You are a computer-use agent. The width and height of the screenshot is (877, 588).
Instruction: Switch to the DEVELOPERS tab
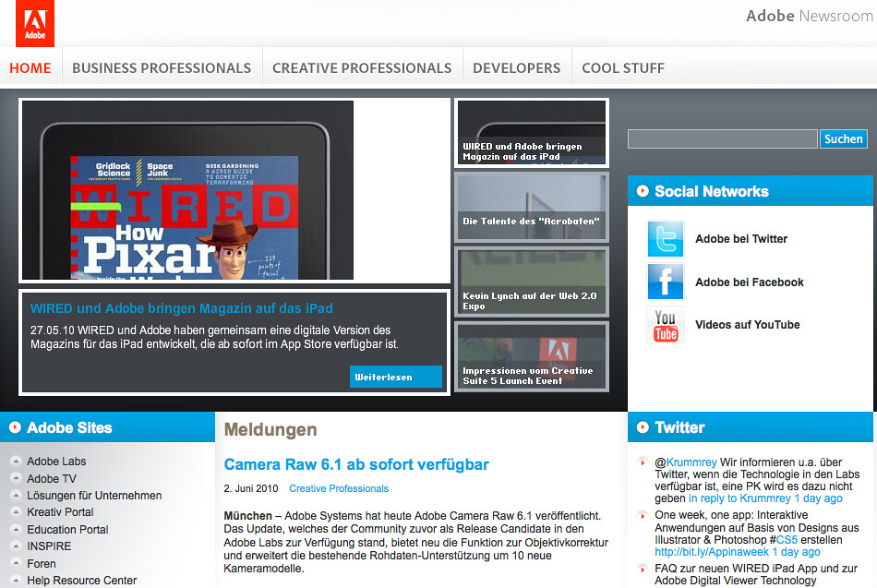[x=517, y=67]
